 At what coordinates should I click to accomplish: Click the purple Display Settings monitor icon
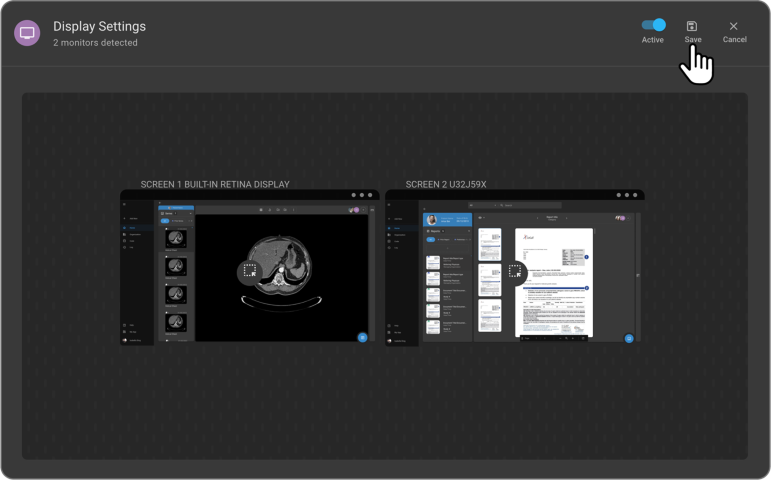coord(27,33)
